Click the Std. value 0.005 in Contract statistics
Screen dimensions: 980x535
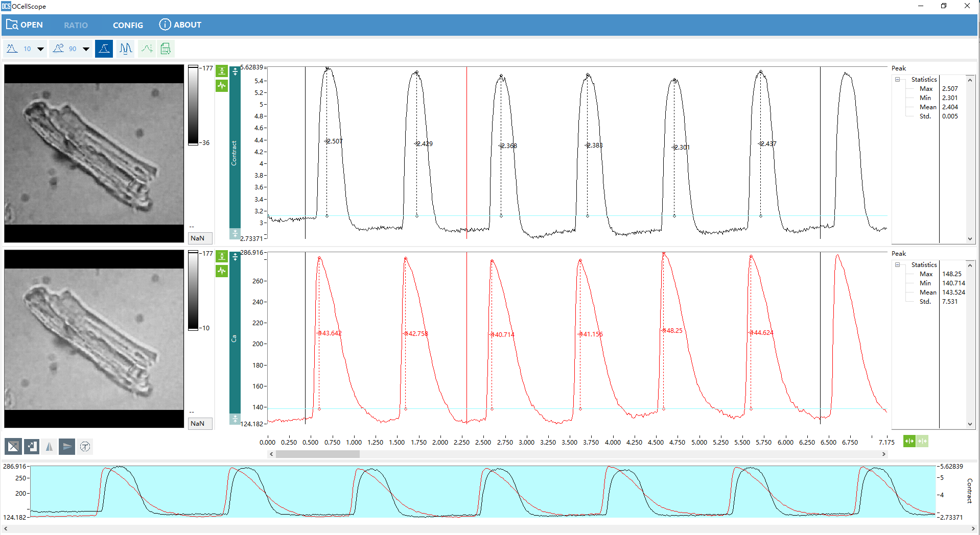pyautogui.click(x=950, y=116)
